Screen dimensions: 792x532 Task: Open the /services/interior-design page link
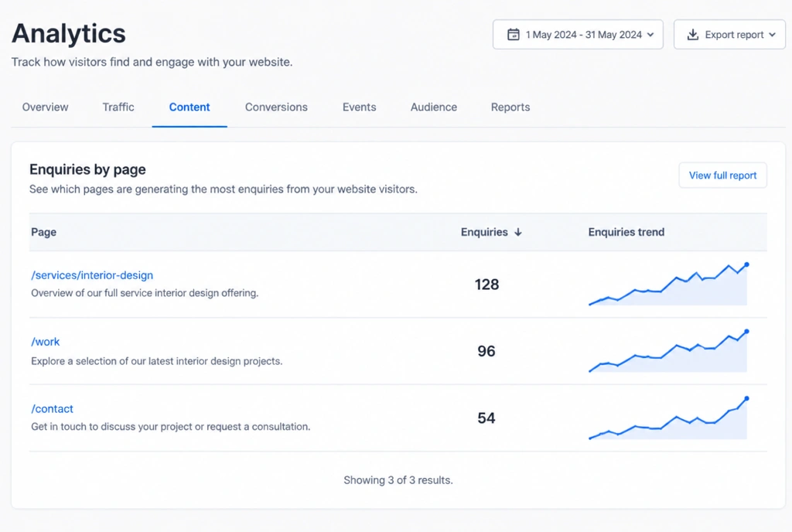pos(92,275)
